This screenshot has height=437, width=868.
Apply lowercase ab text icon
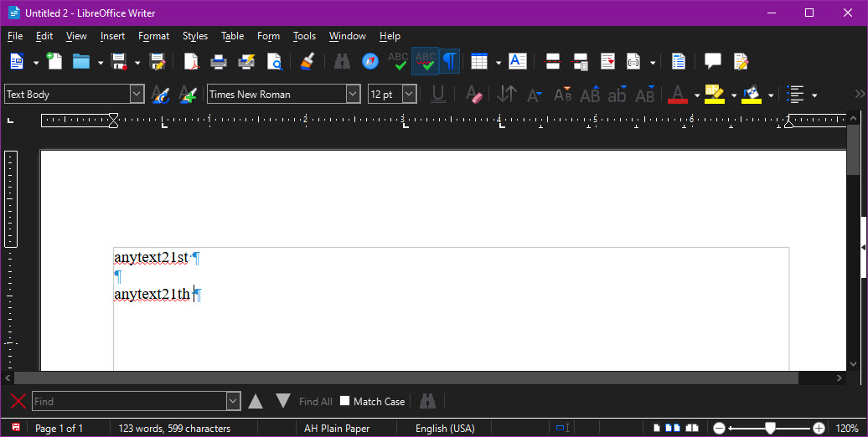coord(617,95)
